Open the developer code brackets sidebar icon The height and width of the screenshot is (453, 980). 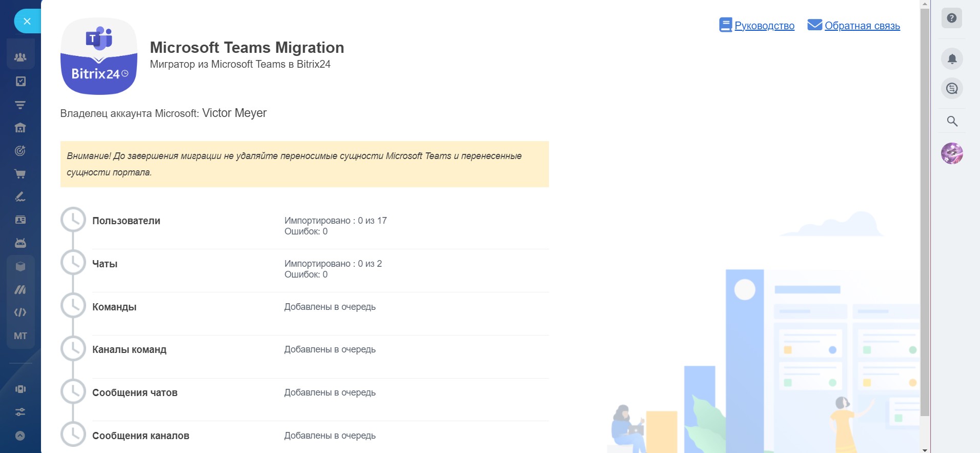21,312
